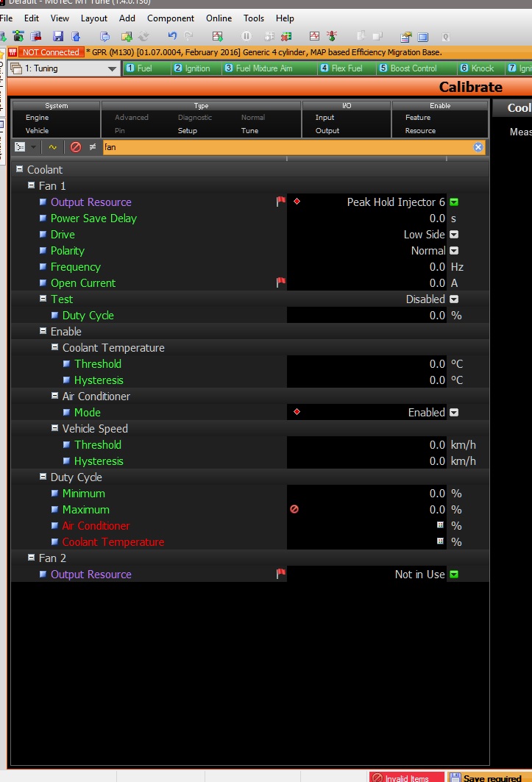Toggle the Output I/O filter
532x782 pixels.
click(327, 131)
